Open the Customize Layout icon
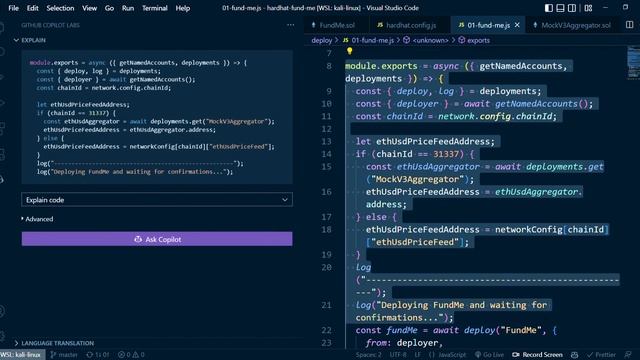 [x=588, y=8]
